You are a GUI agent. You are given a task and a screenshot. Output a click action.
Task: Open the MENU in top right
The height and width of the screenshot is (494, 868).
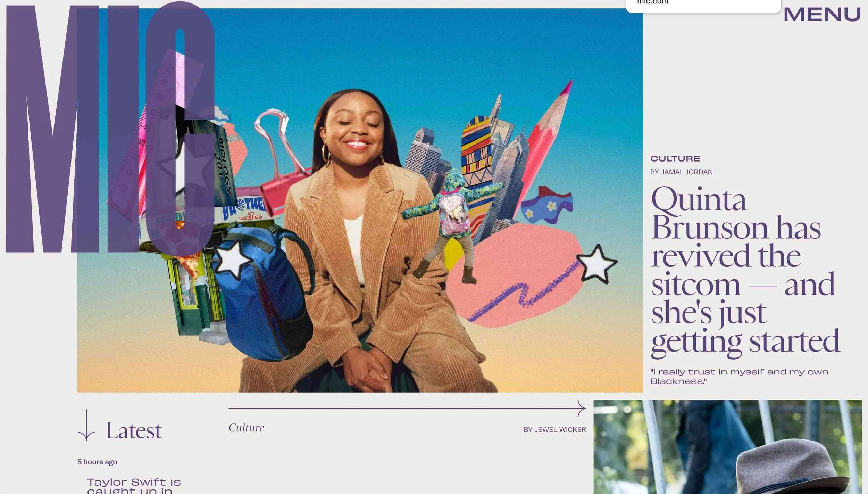coord(822,15)
